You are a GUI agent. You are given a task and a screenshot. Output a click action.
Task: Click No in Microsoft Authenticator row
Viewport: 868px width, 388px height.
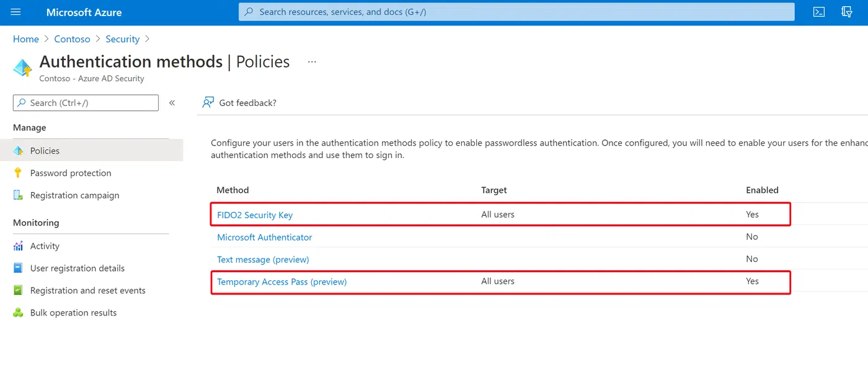pyautogui.click(x=752, y=237)
